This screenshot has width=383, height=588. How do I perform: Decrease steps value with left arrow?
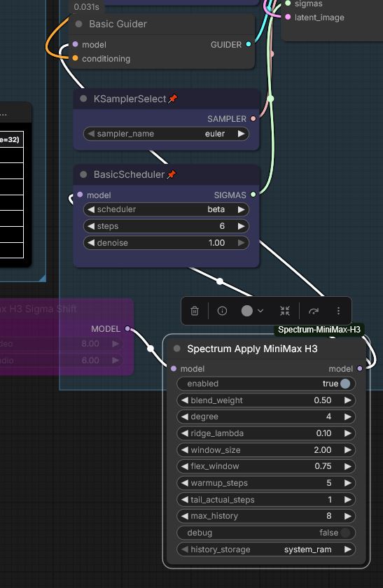(90, 226)
